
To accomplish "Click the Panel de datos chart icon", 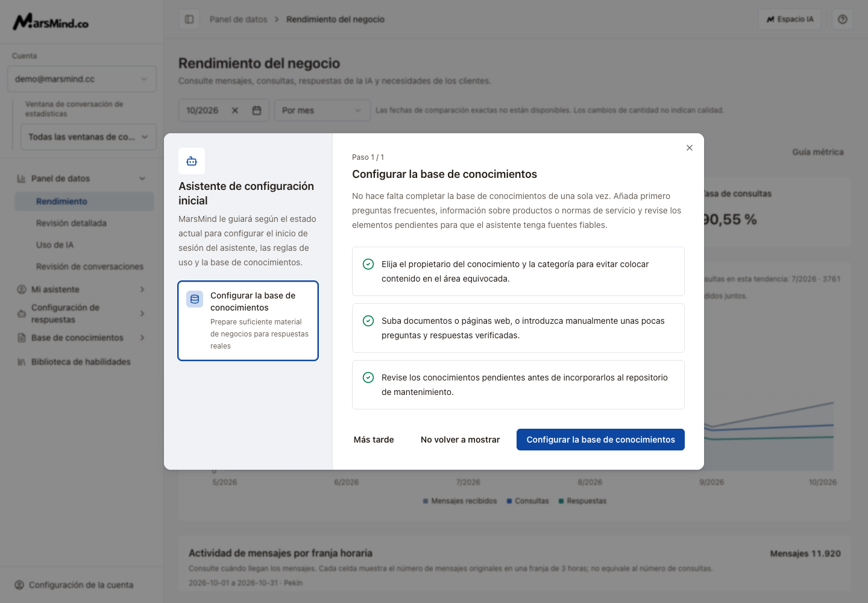I will click(x=21, y=178).
